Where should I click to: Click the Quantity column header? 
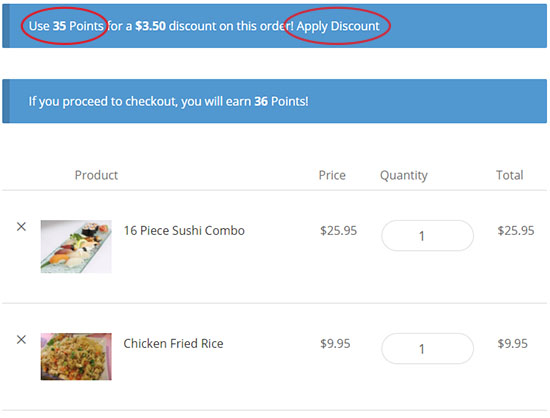(404, 175)
